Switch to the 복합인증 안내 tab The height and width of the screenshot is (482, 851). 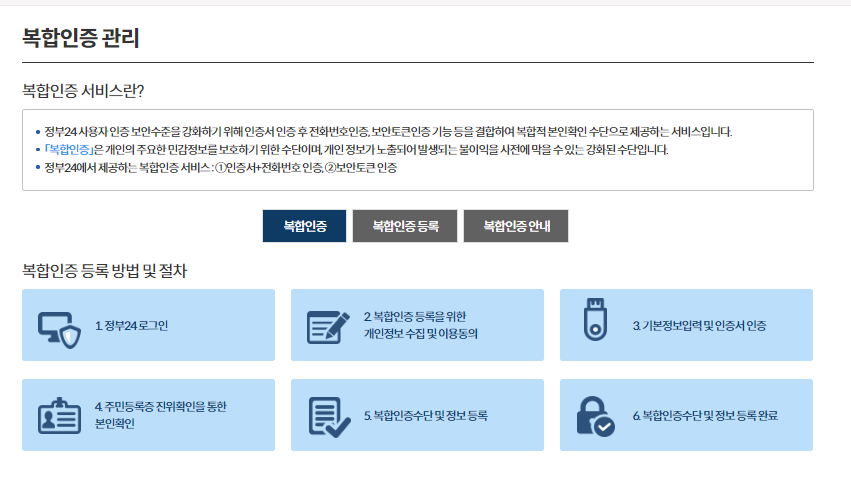point(516,226)
